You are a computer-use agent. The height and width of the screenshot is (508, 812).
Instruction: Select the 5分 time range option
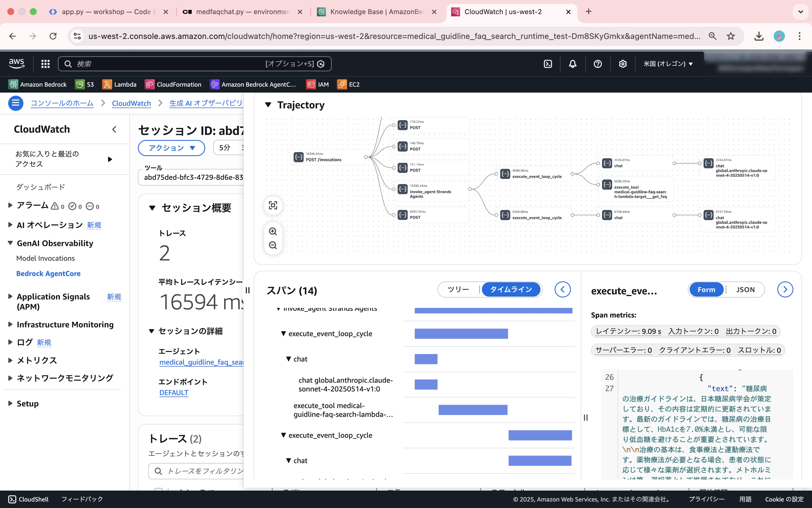pyautogui.click(x=225, y=148)
